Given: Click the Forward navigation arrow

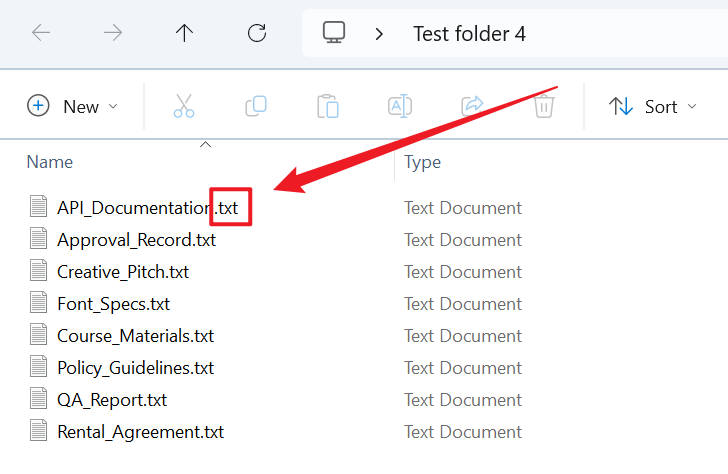Looking at the screenshot, I should pos(113,33).
